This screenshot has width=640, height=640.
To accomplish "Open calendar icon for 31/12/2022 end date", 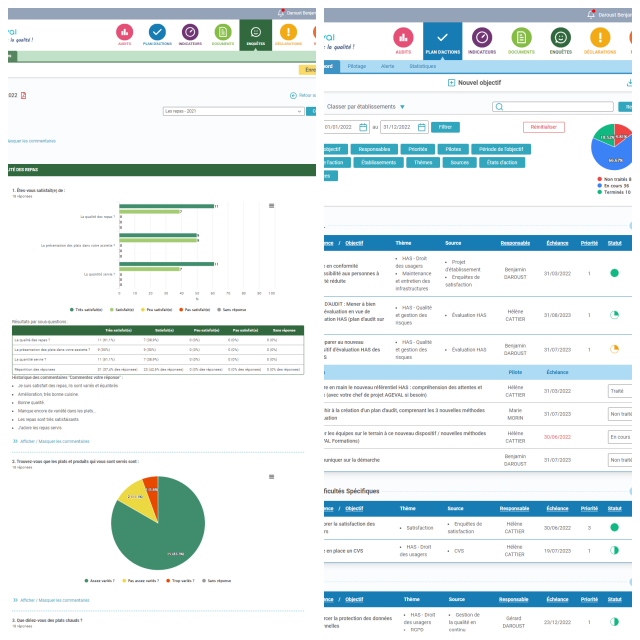I will [x=422, y=127].
